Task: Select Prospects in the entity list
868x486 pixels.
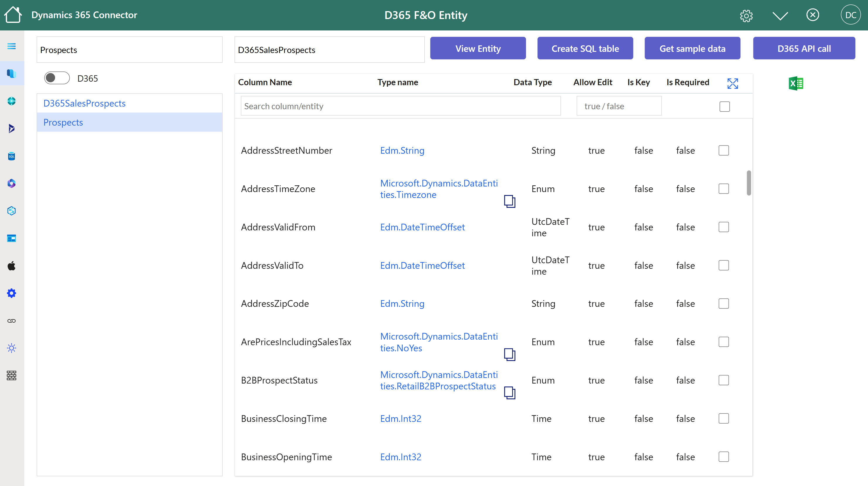Action: [x=63, y=122]
